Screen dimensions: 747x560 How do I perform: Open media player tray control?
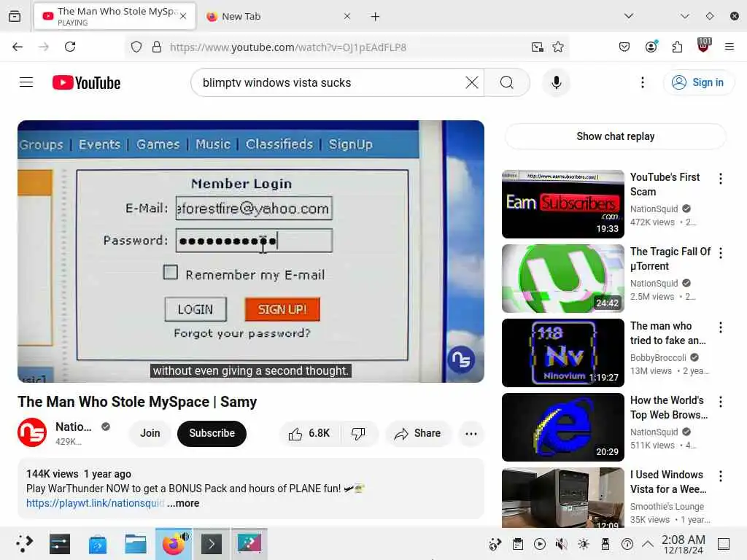tap(540, 544)
